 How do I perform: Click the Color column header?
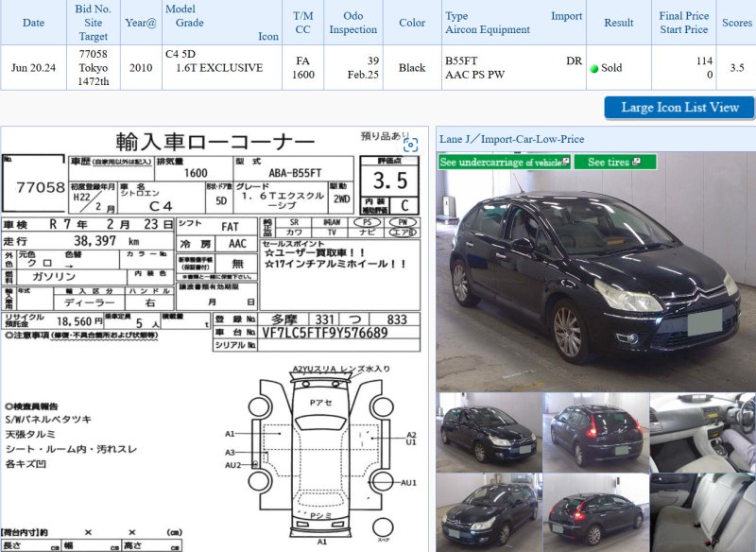(412, 23)
